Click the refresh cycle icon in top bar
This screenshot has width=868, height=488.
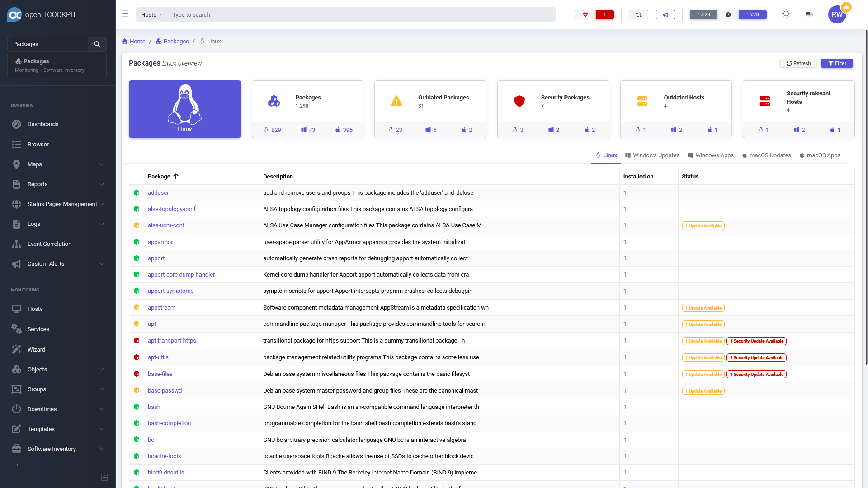click(x=638, y=14)
